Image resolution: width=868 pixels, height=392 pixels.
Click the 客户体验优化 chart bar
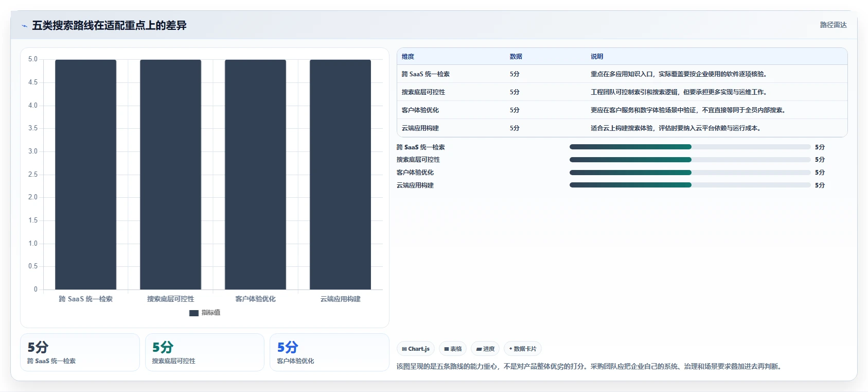coord(256,175)
